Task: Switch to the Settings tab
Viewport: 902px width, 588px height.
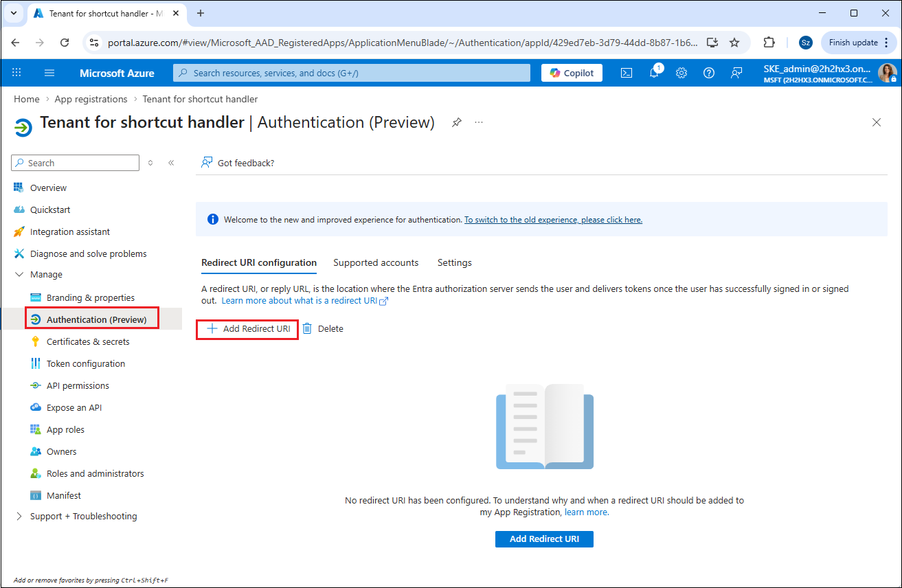Action: [454, 263]
